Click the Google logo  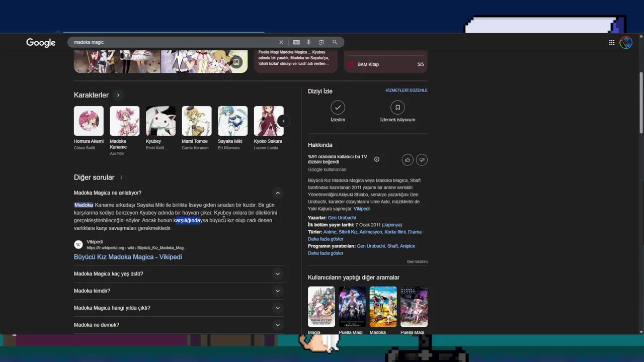[41, 43]
